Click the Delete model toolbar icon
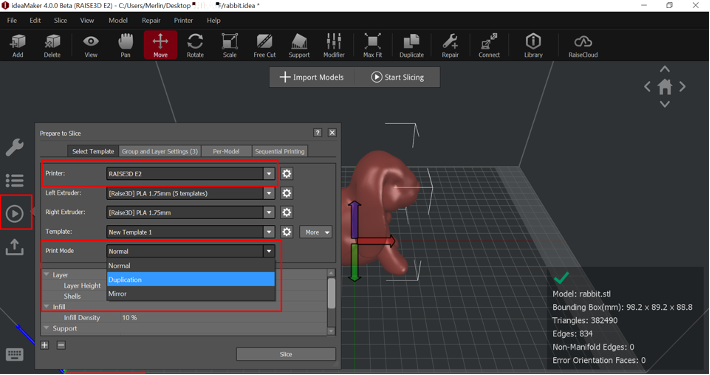710x375 pixels. pos(52,45)
